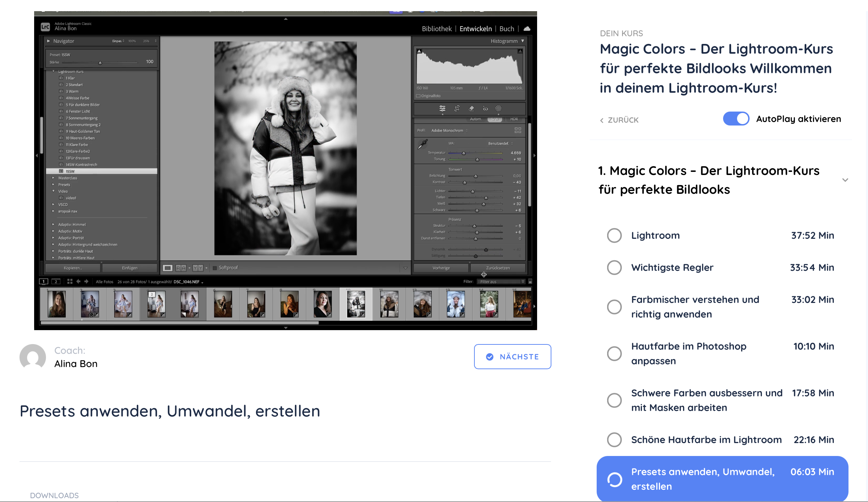Open the healing eraser tool

click(471, 108)
